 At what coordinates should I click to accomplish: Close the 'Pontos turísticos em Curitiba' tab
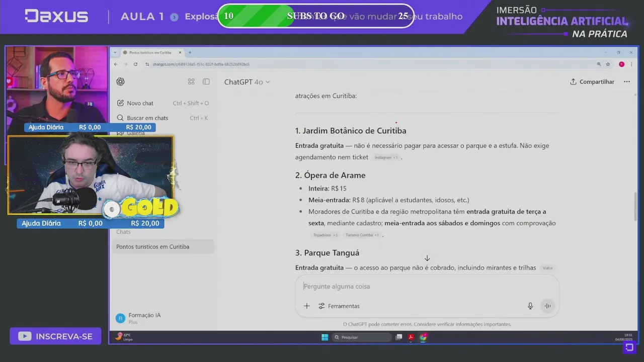coord(180,52)
